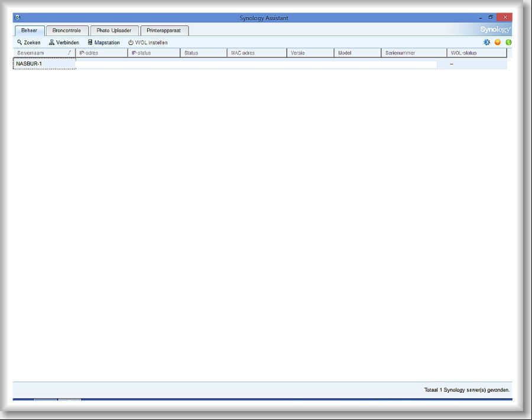
Task: Sort by the Model column header
Action: [x=358, y=53]
